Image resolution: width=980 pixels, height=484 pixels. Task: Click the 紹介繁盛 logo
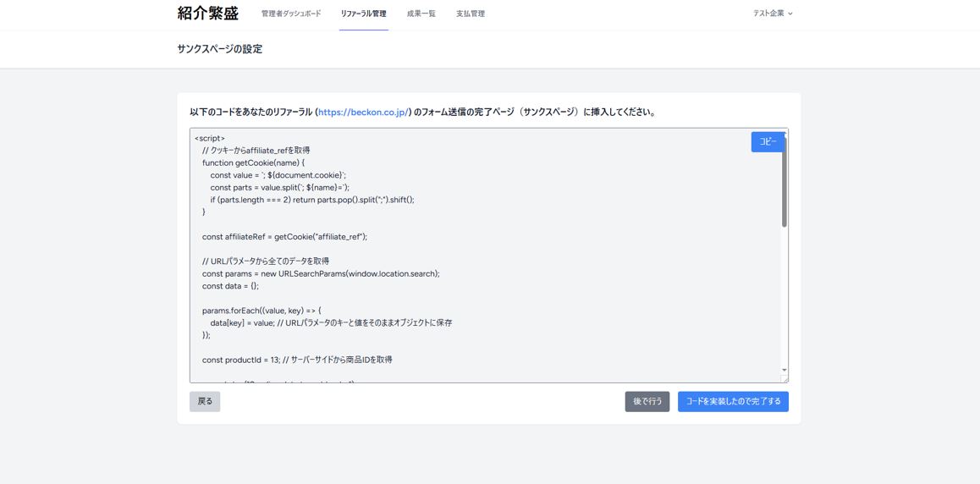[x=207, y=14]
